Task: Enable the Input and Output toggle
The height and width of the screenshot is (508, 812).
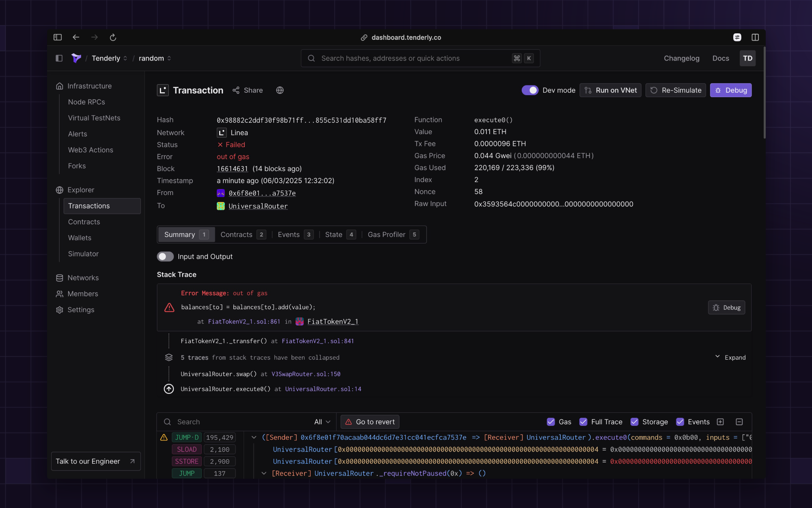Action: 165,256
